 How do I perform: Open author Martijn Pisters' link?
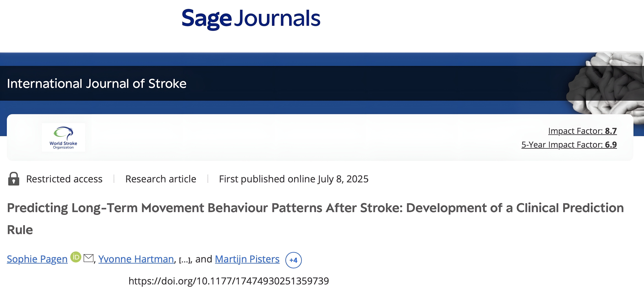click(247, 259)
